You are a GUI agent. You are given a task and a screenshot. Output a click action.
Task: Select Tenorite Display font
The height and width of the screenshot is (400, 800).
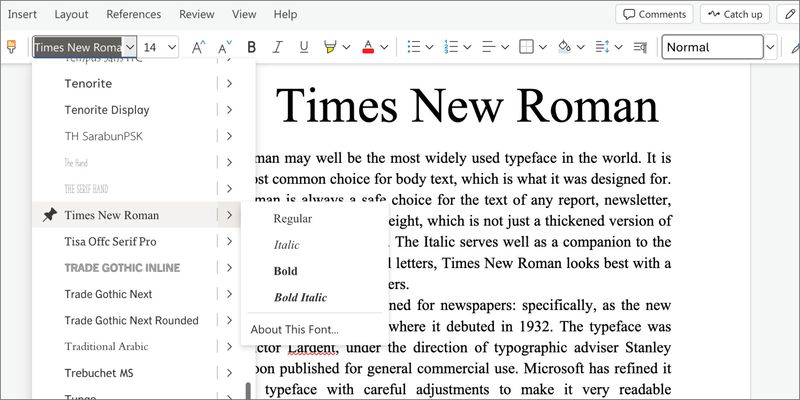(x=107, y=110)
